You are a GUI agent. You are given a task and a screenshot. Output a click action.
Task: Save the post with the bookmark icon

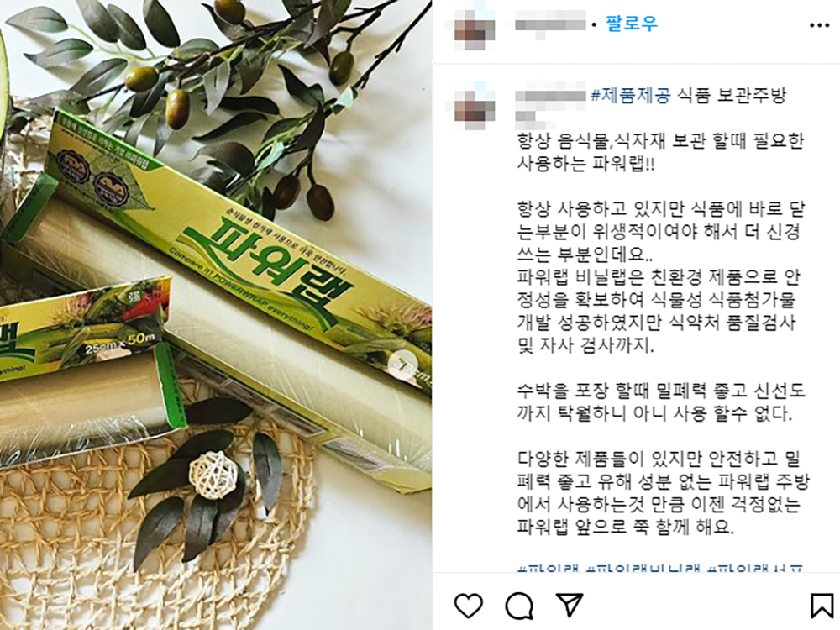822,606
